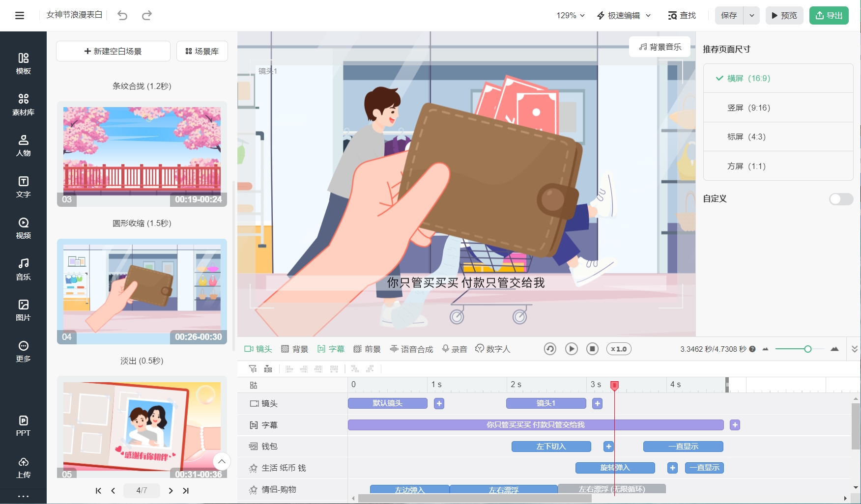
Task: Go to the first scene page
Action: point(98,490)
